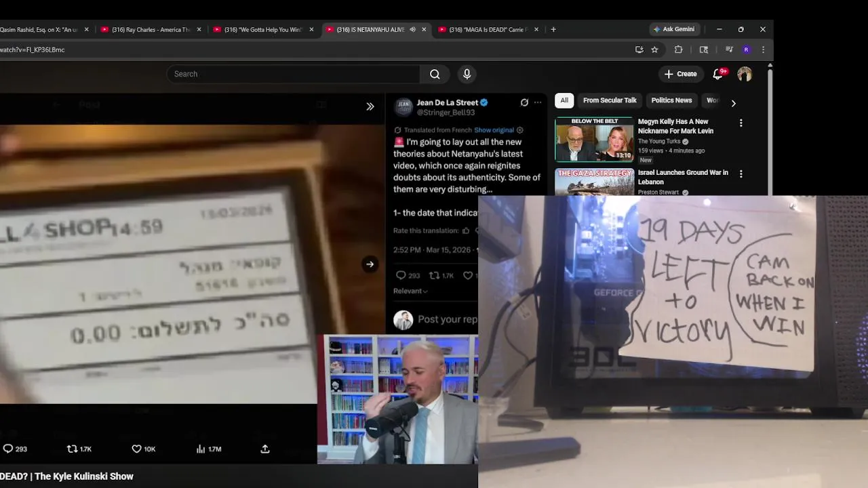Open options menu for Israel Launches Ground War video

click(741, 174)
